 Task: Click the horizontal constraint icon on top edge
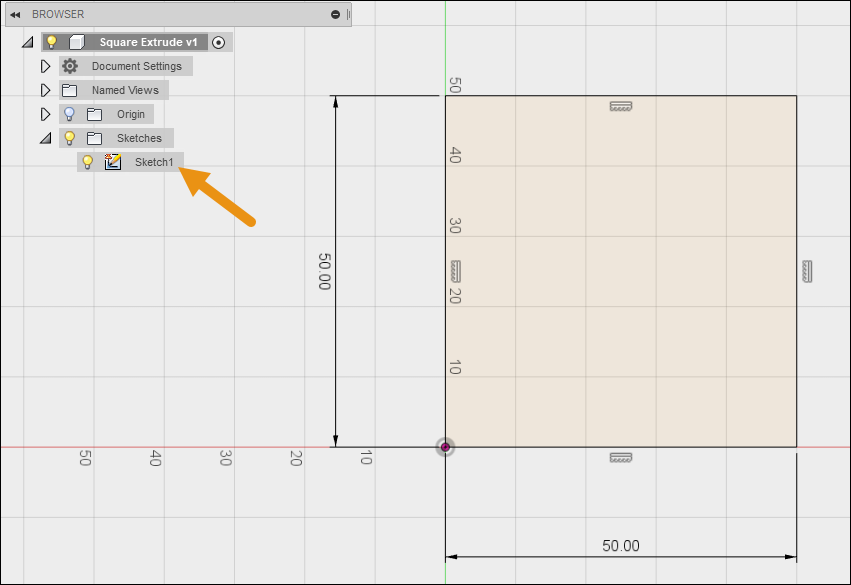621,106
